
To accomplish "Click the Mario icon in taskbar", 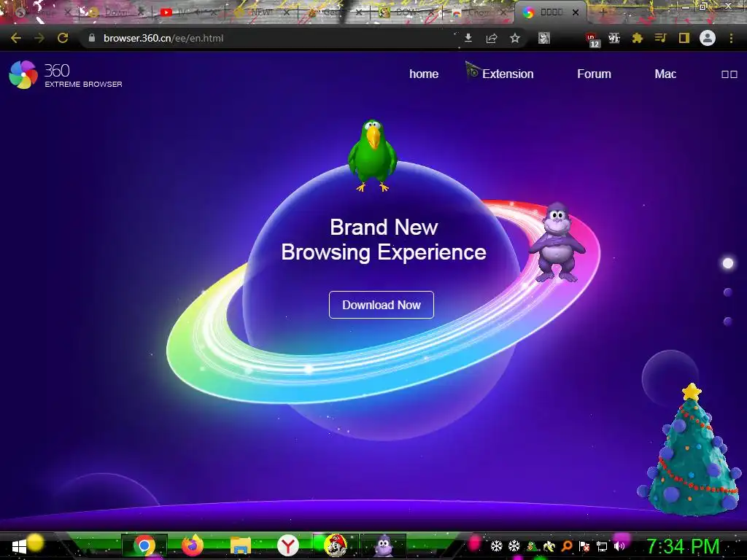I will coord(335,545).
